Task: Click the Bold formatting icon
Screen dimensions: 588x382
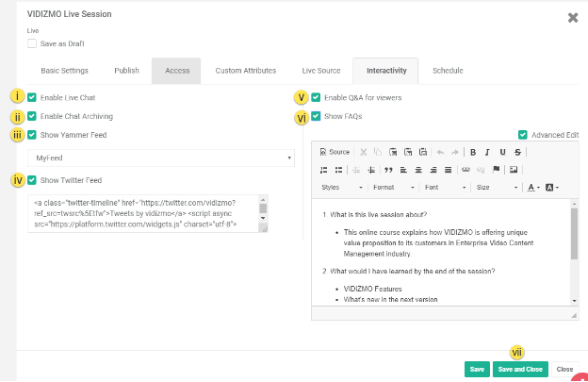Action: click(x=473, y=152)
